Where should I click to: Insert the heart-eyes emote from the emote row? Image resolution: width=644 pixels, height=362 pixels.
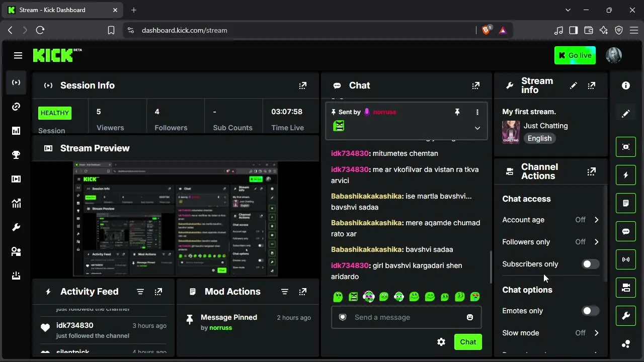point(475,297)
